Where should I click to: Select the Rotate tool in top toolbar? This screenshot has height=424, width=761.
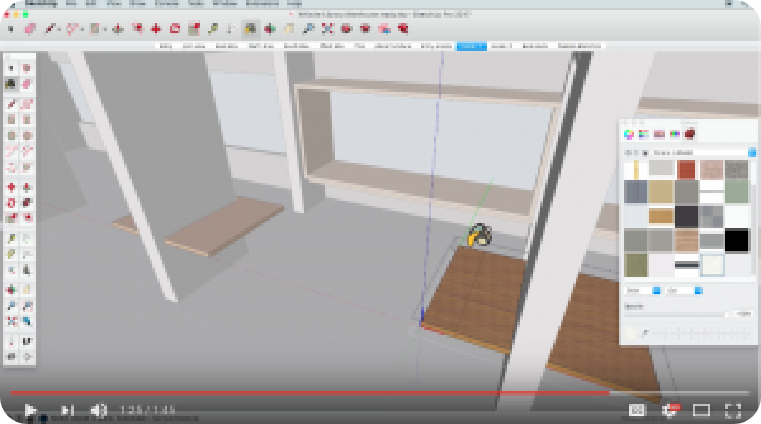coord(175,29)
